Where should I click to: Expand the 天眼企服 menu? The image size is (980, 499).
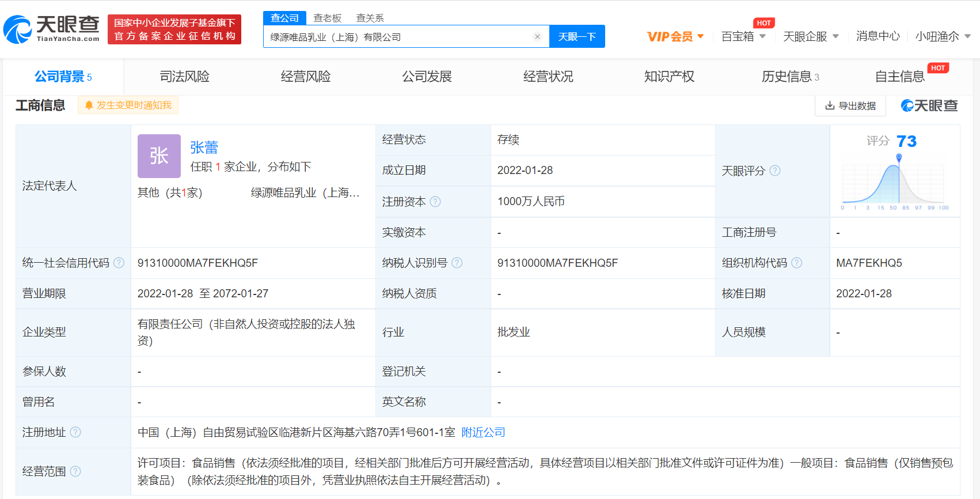[x=811, y=36]
